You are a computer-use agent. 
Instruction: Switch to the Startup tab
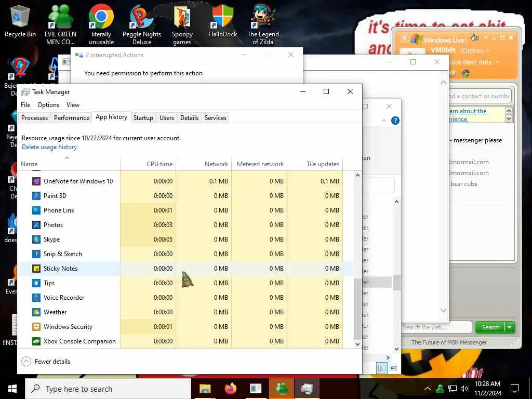pos(143,118)
